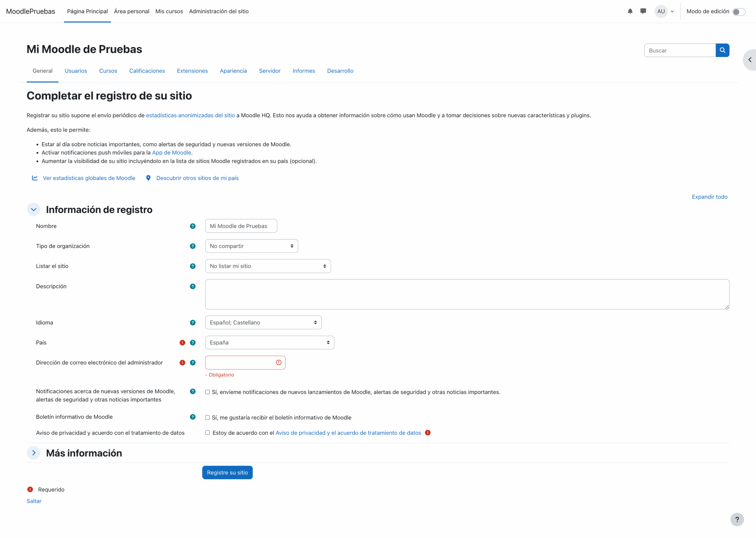Open estadísticas anonimizadas del sitio link
This screenshot has width=756, height=538.
(190, 115)
